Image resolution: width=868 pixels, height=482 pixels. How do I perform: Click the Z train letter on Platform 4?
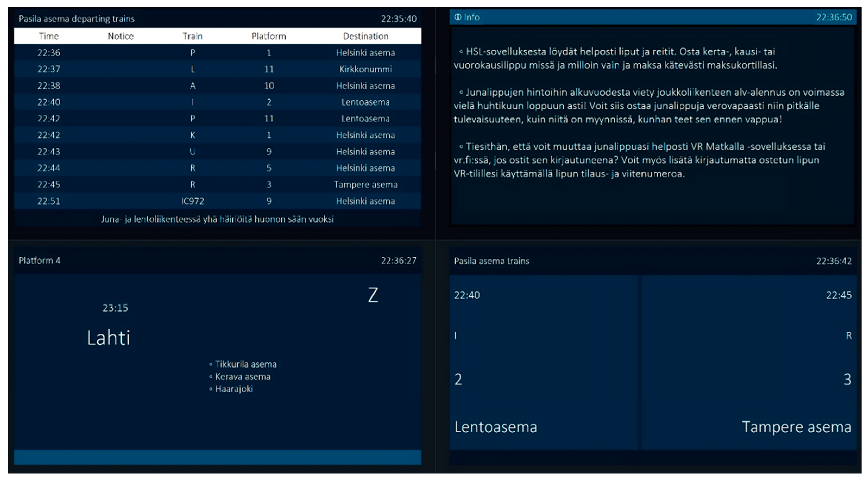tap(373, 295)
